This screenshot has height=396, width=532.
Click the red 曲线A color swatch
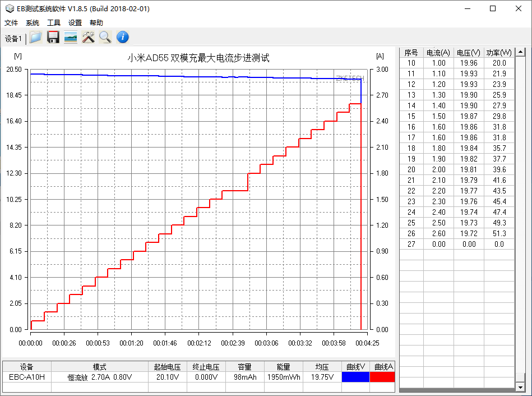(382, 377)
